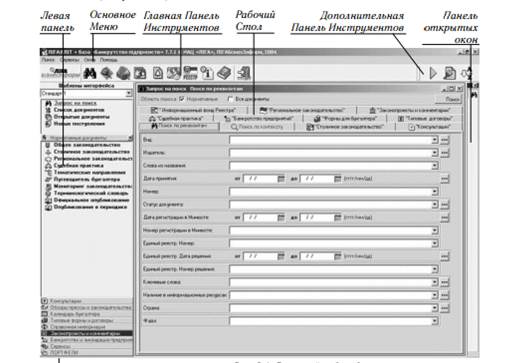This screenshot has width=505, height=363.
Task: Open the info 'i' icon in the toolbar
Action: coord(207,73)
